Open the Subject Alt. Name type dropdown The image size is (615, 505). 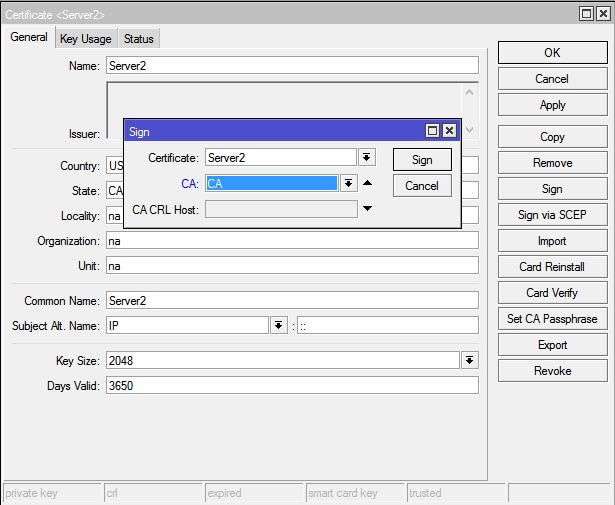click(x=278, y=325)
